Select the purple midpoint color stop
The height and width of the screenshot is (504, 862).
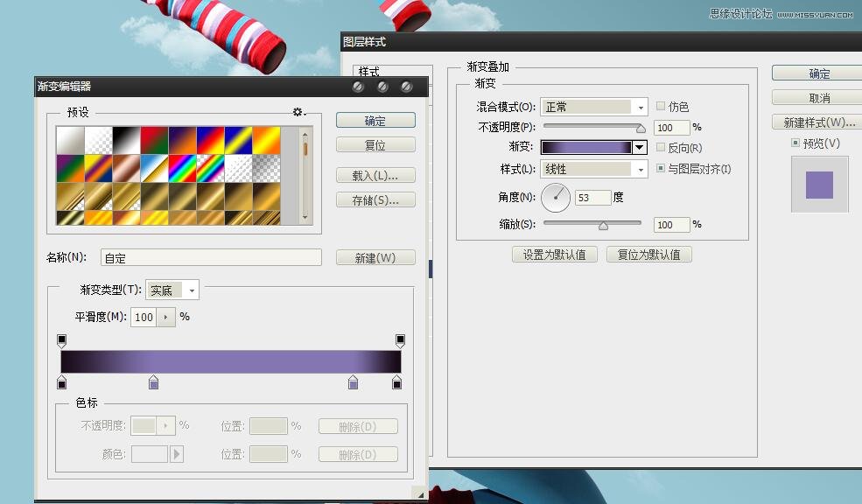tap(153, 382)
